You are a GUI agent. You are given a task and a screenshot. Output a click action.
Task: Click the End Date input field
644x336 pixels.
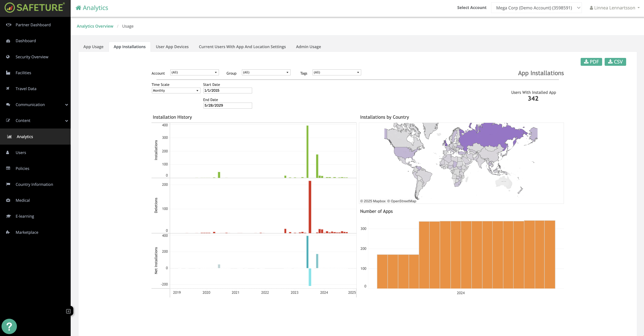point(227,105)
